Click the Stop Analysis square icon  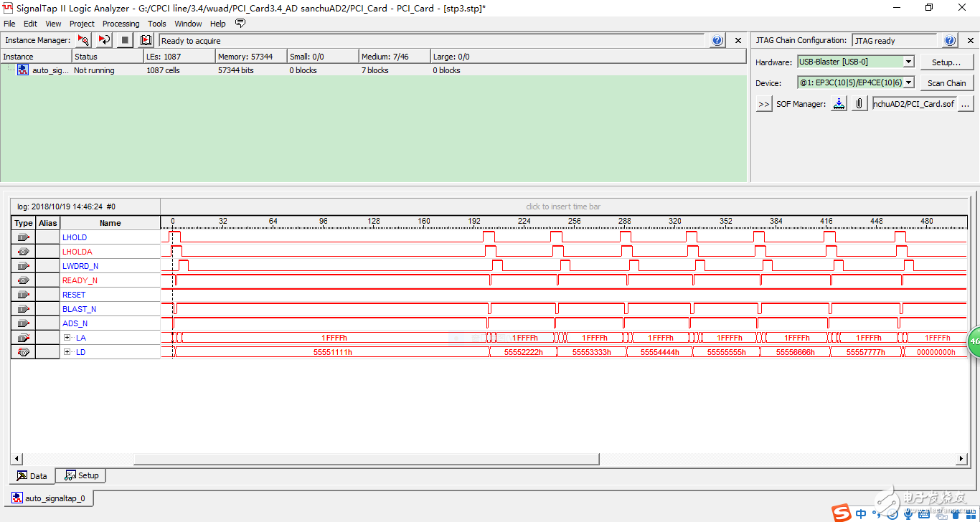tap(125, 40)
